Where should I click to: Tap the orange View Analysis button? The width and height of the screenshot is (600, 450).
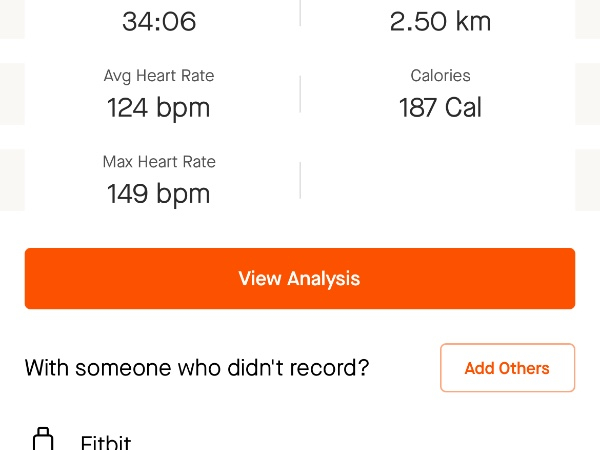coord(299,278)
